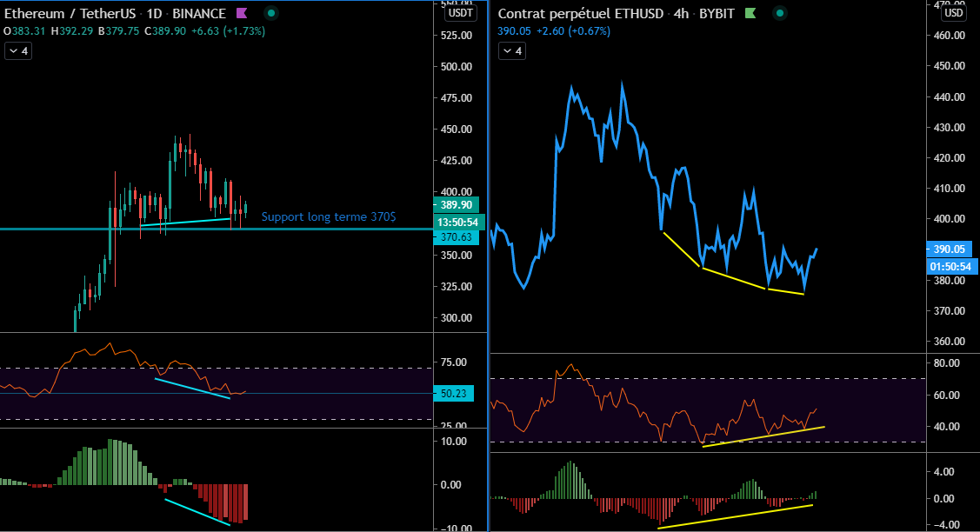
Task: Click the 390.05 last price label on right chart
Action: (x=949, y=249)
